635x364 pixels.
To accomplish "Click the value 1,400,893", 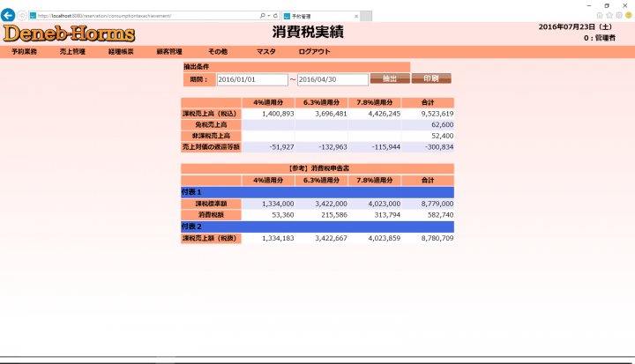I will [278, 114].
